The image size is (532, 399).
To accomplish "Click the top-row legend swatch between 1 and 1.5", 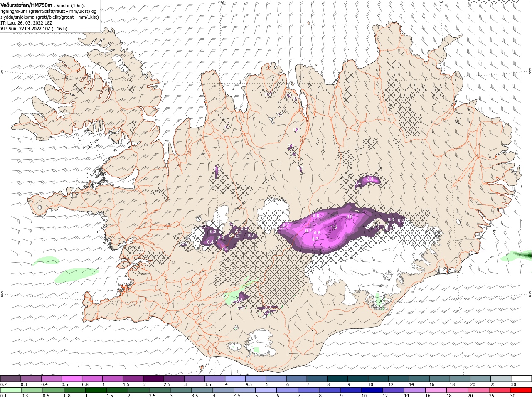I will tap(112, 379).
